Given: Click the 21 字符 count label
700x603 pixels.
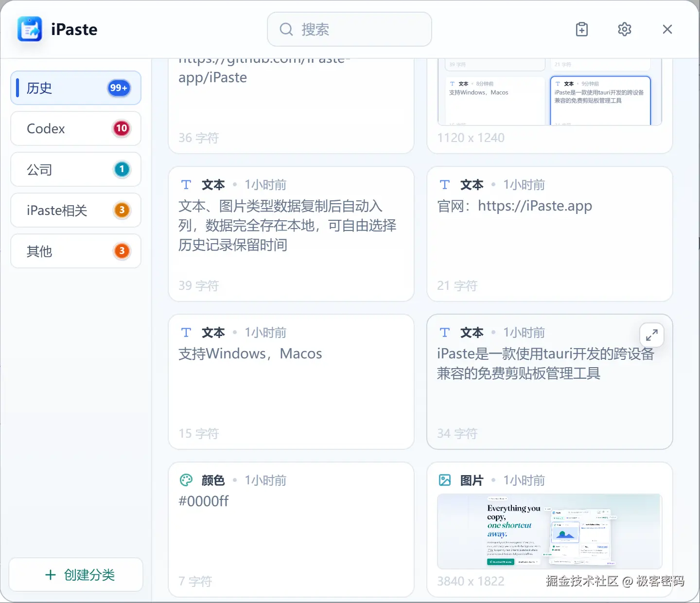Looking at the screenshot, I should pyautogui.click(x=457, y=285).
